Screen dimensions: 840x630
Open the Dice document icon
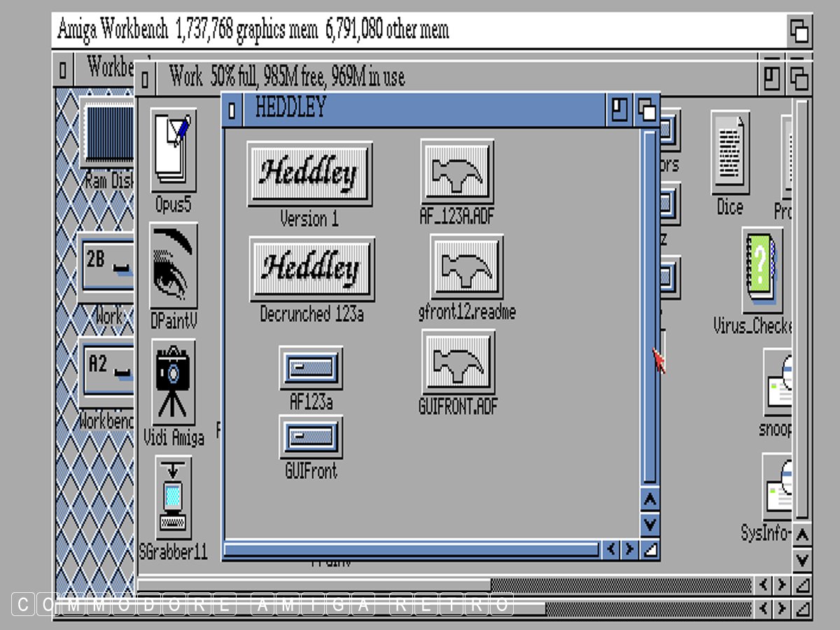tap(729, 153)
